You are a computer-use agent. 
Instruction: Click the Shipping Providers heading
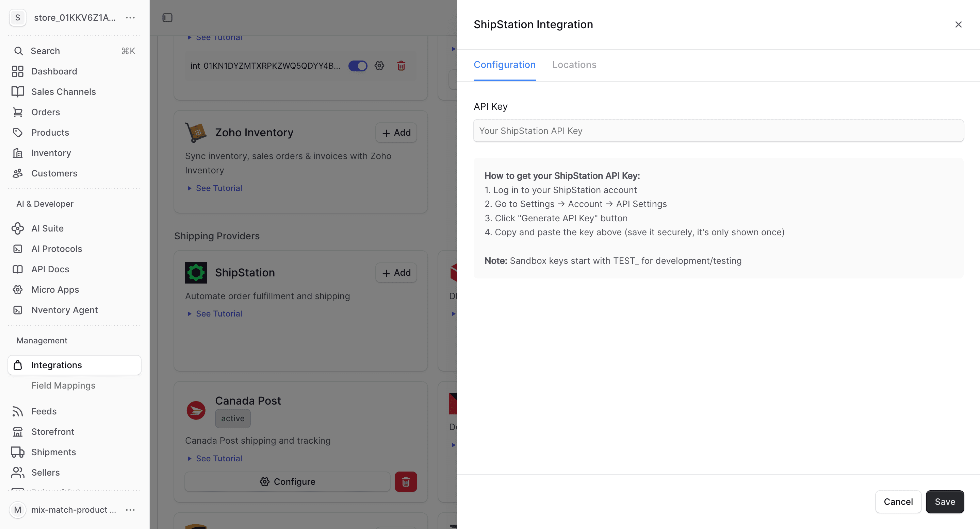tap(217, 236)
